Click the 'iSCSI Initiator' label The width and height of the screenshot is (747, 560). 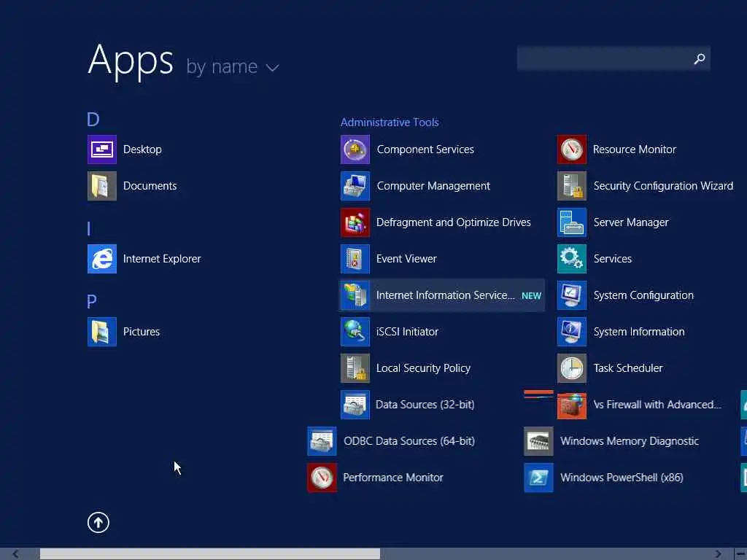coord(407,332)
